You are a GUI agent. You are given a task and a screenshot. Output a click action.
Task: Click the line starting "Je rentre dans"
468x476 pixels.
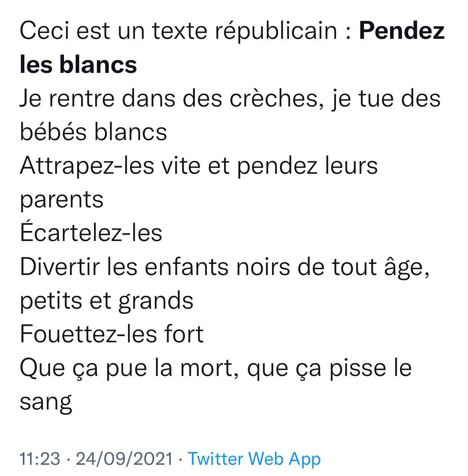230,98
